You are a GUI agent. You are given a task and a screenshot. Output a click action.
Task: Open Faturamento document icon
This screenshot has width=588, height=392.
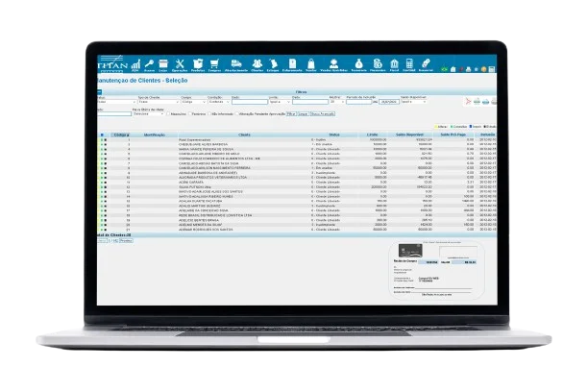pyautogui.click(x=292, y=64)
